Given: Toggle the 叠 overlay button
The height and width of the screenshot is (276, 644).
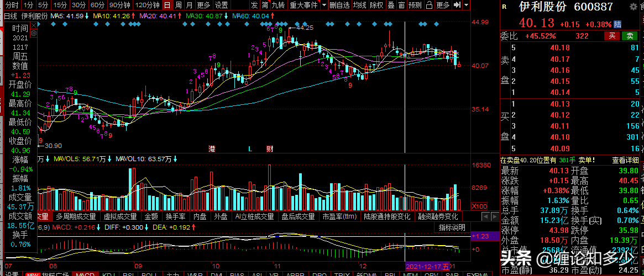Looking at the screenshot, I should [x=391, y=6].
